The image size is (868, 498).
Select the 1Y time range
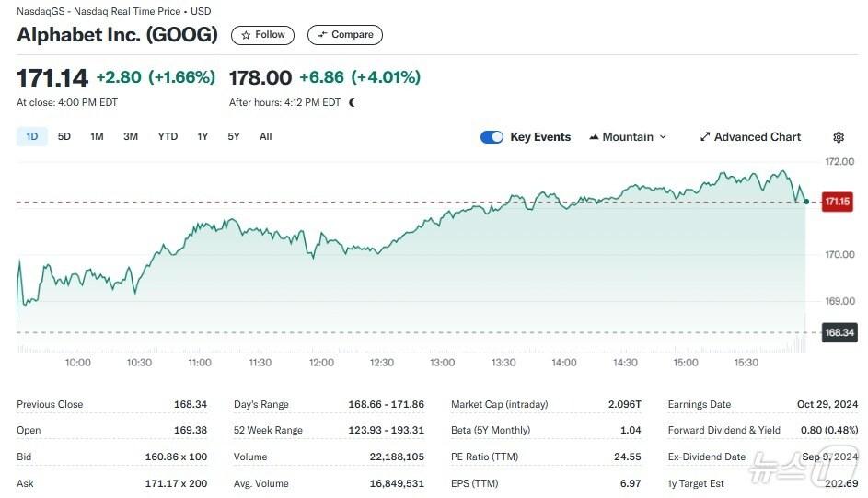(203, 137)
